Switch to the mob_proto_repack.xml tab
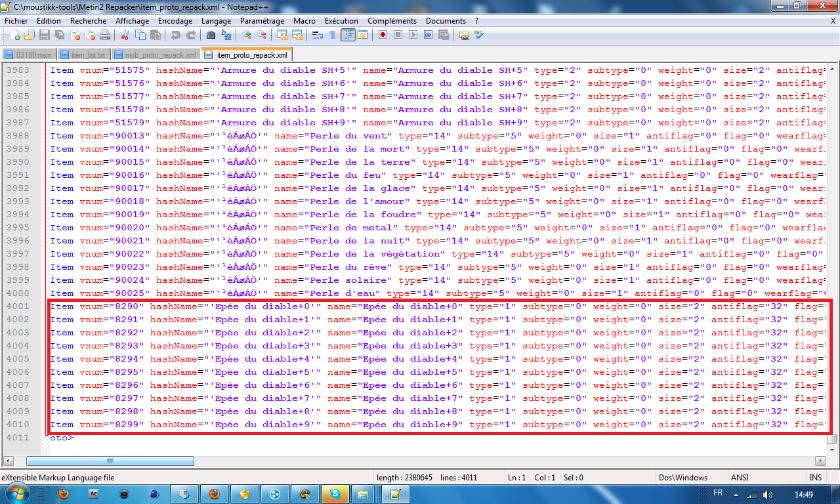 (x=155, y=54)
